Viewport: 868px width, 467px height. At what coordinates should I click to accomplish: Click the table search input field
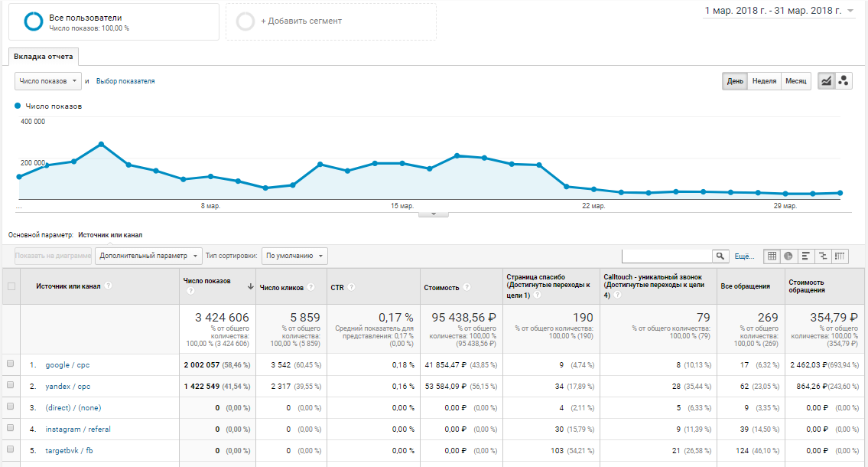tap(667, 256)
